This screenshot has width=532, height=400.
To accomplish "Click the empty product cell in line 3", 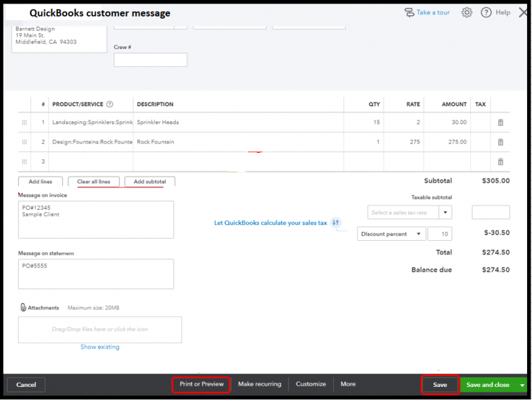I will click(x=92, y=162).
